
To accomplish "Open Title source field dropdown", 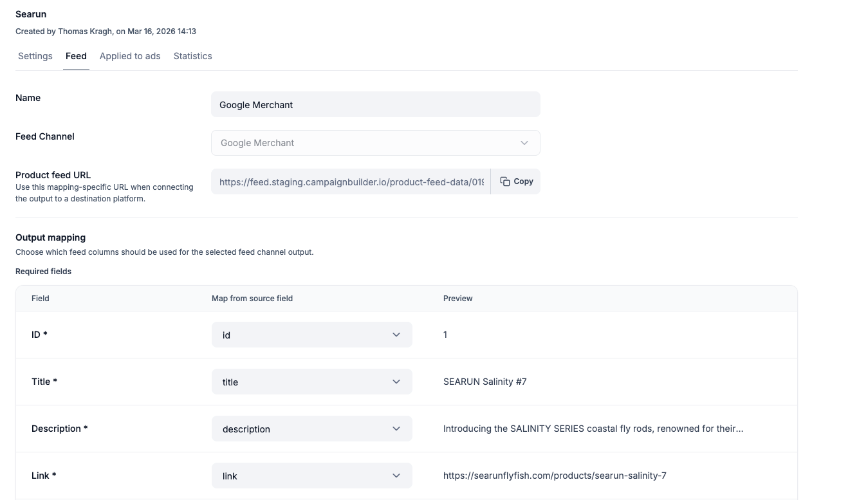I will click(x=312, y=382).
